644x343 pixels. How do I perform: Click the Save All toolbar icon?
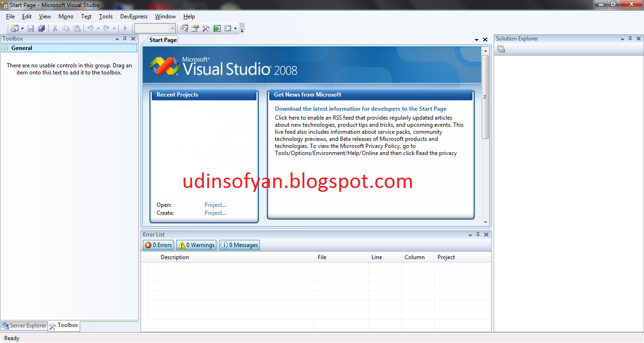click(41, 28)
